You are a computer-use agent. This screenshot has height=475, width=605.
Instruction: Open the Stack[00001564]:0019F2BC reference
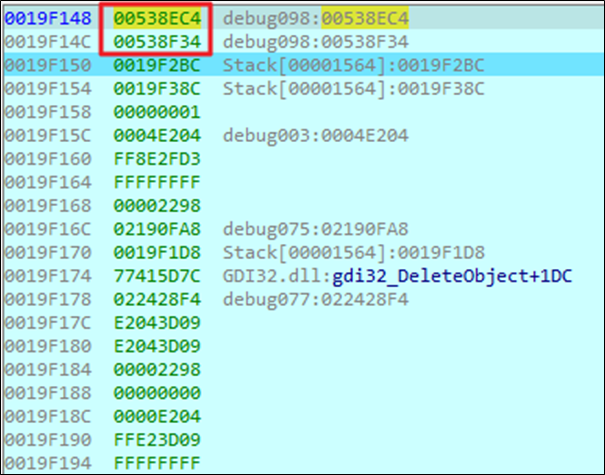pyautogui.click(x=353, y=65)
